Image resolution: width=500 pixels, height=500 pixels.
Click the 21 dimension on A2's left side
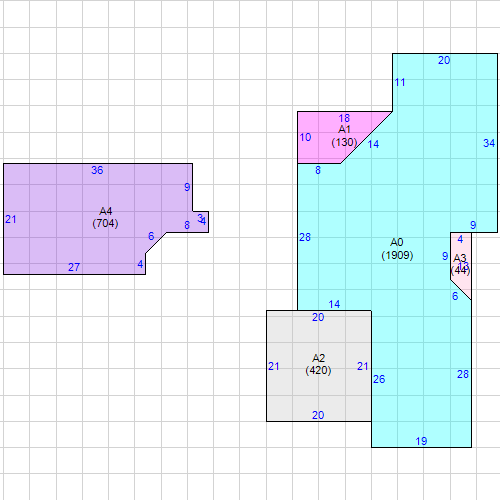tap(274, 366)
